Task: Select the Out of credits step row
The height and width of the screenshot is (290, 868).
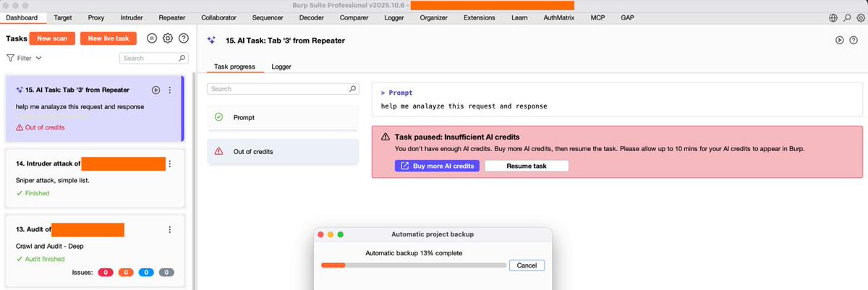Action: pyautogui.click(x=283, y=151)
